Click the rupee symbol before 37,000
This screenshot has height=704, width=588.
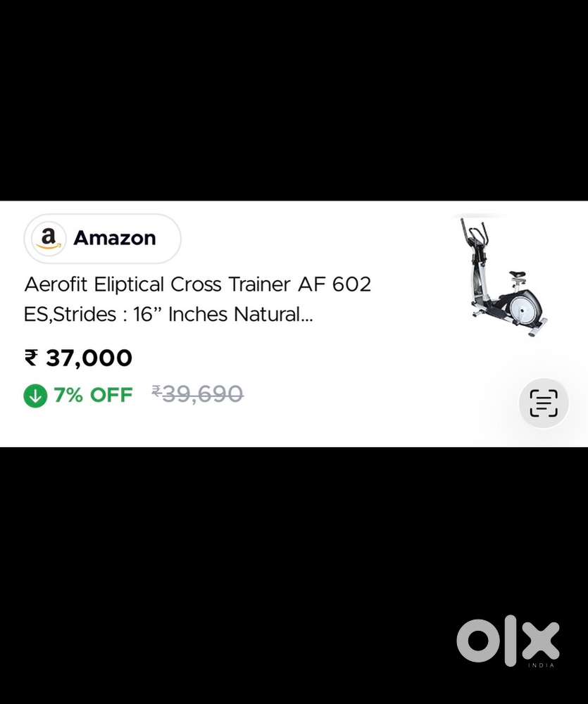coord(31,358)
